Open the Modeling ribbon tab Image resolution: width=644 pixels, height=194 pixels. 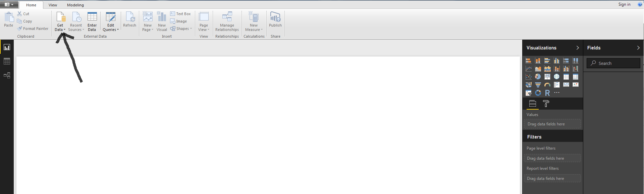(x=75, y=5)
